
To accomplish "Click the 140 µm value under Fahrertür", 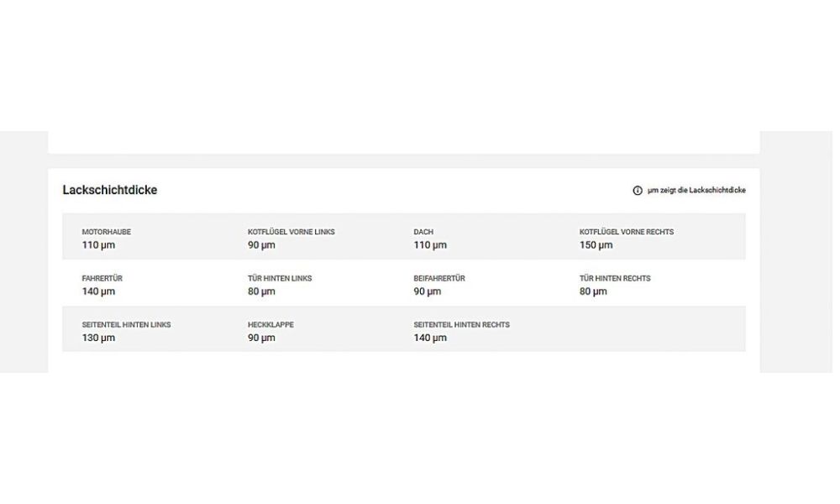I will coord(98,291).
